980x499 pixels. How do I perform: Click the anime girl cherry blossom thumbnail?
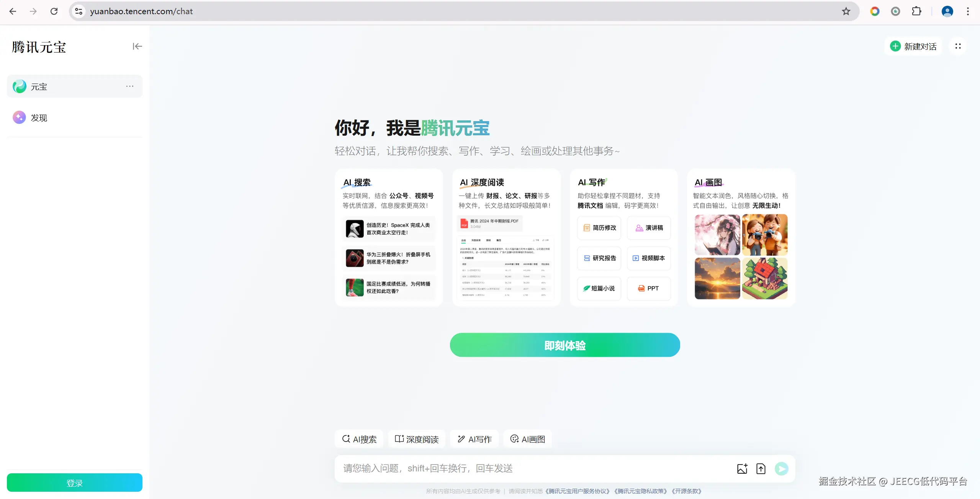point(717,235)
